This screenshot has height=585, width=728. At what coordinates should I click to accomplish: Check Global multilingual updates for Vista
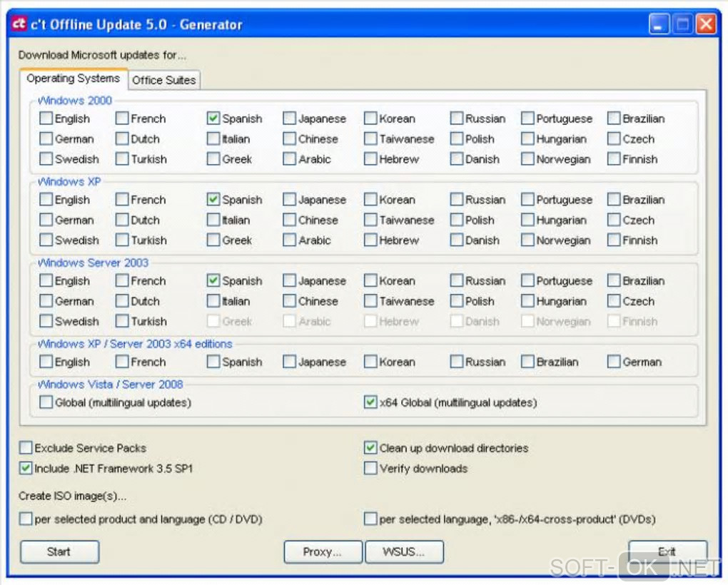pos(46,402)
